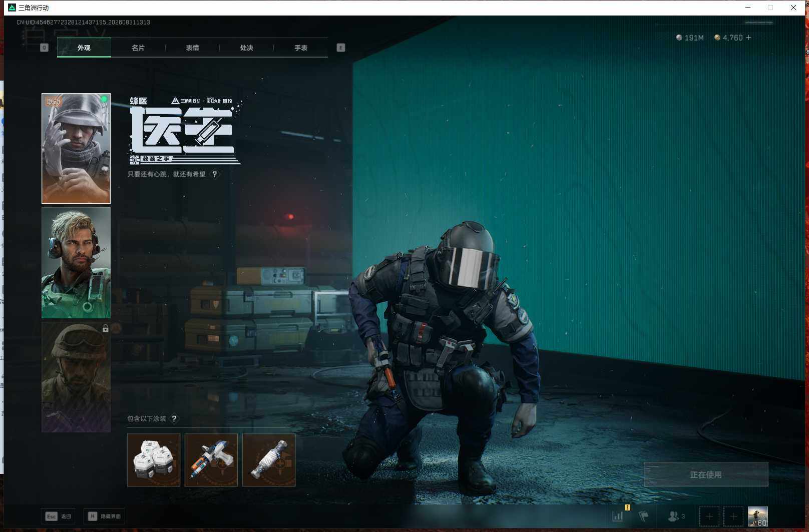The image size is (809, 532).
Task: Click the 只要还有心跳，就还有希望 description text
Action: (167, 174)
